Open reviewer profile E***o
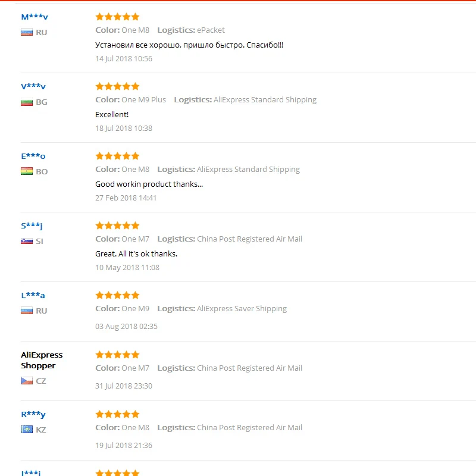The width and height of the screenshot is (476, 476). click(x=33, y=156)
